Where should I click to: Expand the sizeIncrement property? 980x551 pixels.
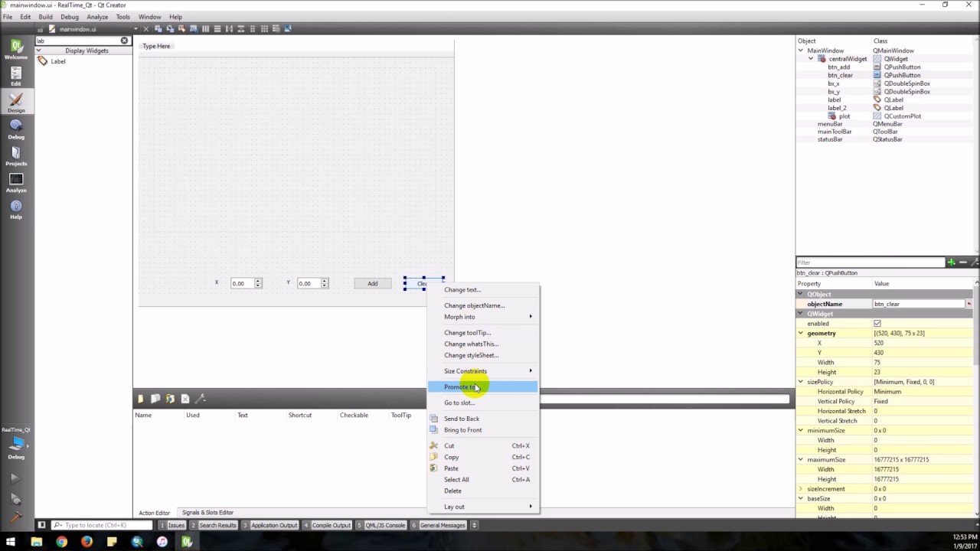pyautogui.click(x=801, y=489)
